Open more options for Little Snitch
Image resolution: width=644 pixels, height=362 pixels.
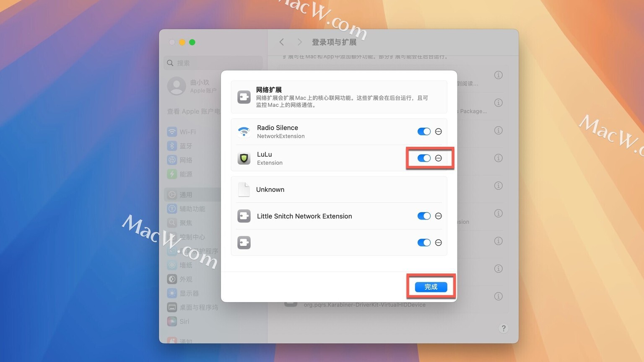[x=439, y=216]
